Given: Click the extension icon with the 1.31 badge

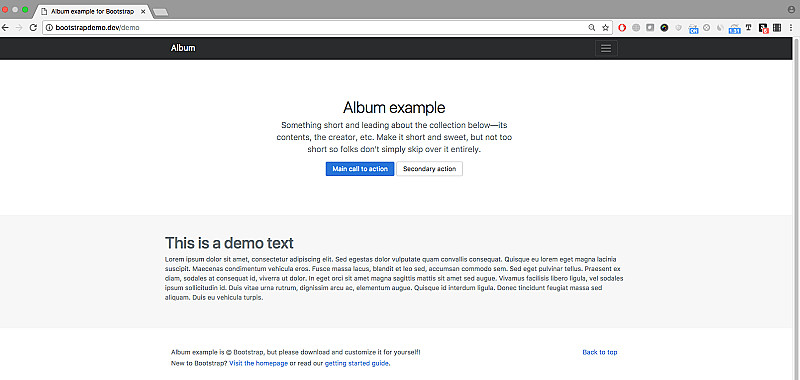Looking at the screenshot, I should pyautogui.click(x=735, y=29).
